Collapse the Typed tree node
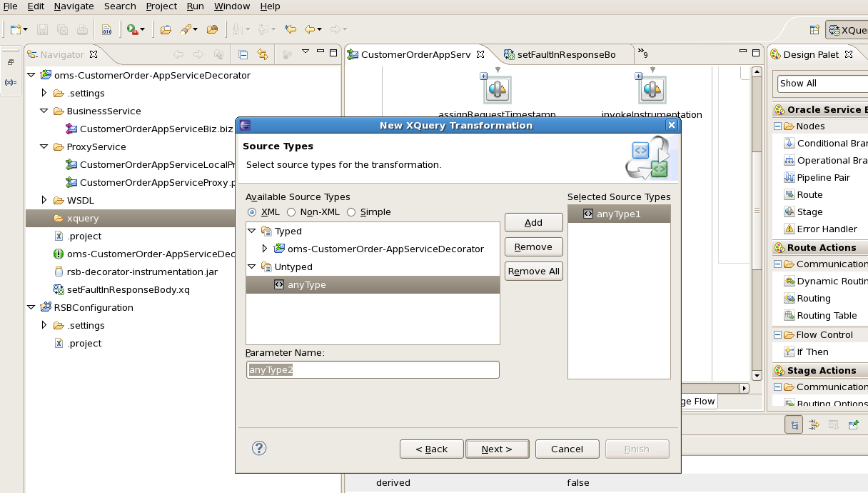Viewport: 868px width, 493px height. tap(251, 231)
